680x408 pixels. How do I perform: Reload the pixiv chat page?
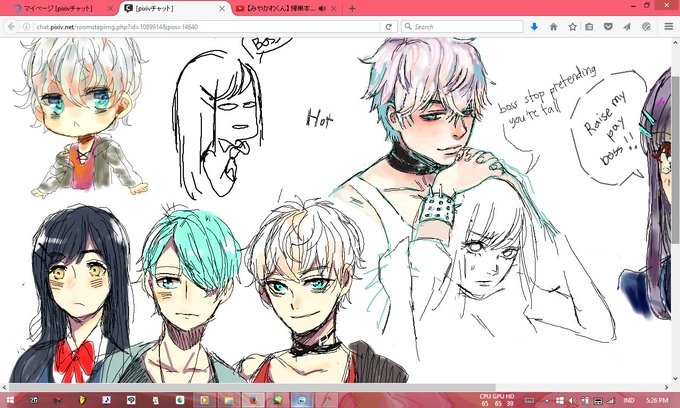[389, 27]
